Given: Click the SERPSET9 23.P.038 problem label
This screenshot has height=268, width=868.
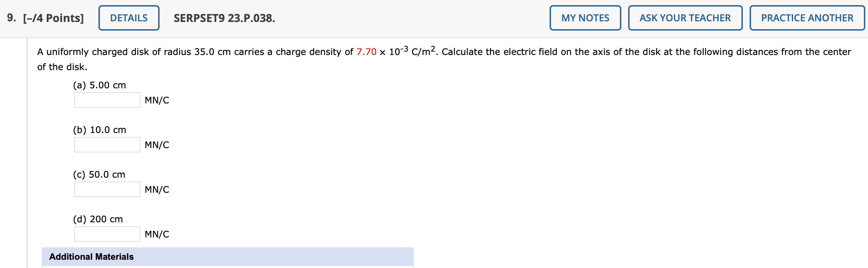Looking at the screenshot, I should click(x=224, y=18).
